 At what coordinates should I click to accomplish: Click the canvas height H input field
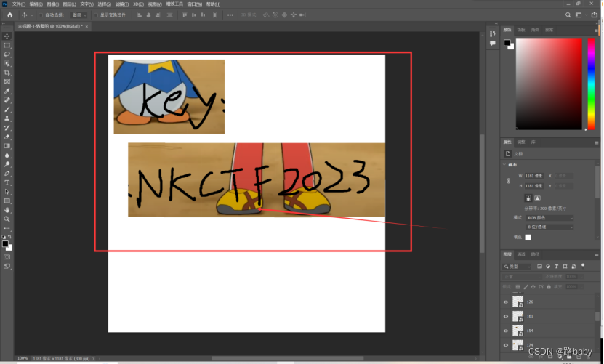[534, 186]
